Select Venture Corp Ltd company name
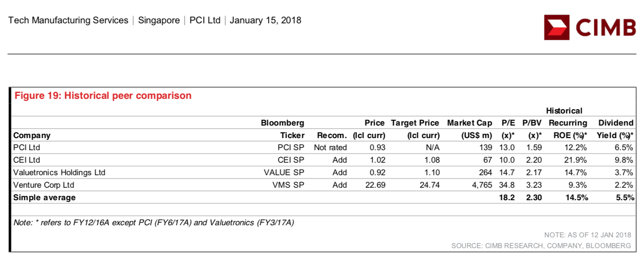Viewport: 644px width, 258px height. (44, 185)
